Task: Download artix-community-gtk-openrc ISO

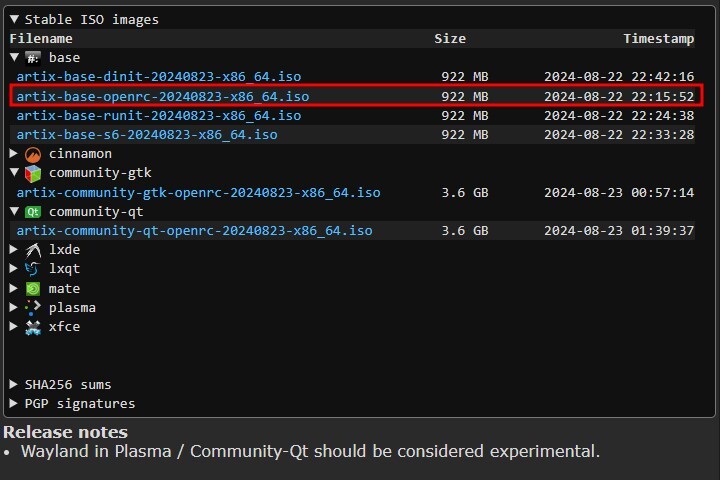Action: point(198,193)
